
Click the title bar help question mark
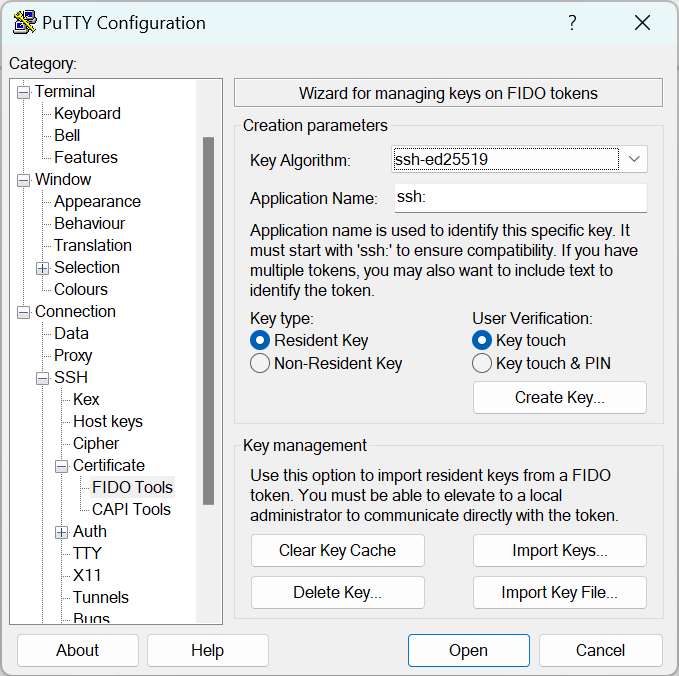[572, 23]
